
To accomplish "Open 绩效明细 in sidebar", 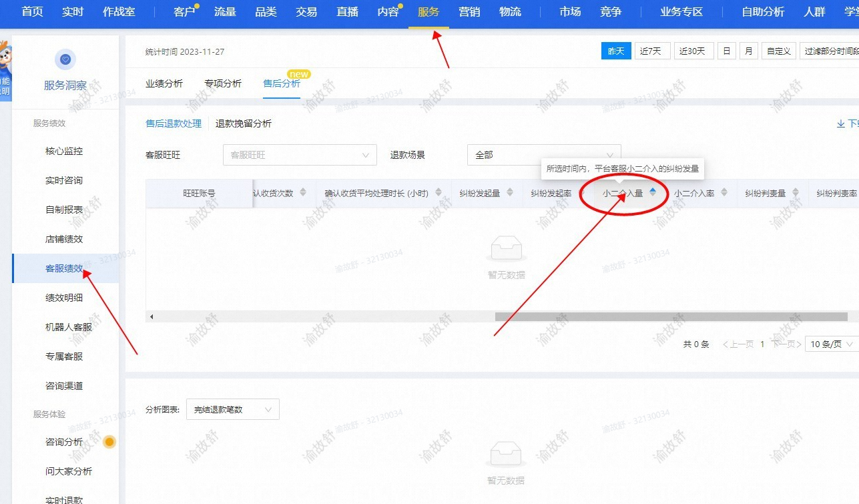I will click(64, 298).
